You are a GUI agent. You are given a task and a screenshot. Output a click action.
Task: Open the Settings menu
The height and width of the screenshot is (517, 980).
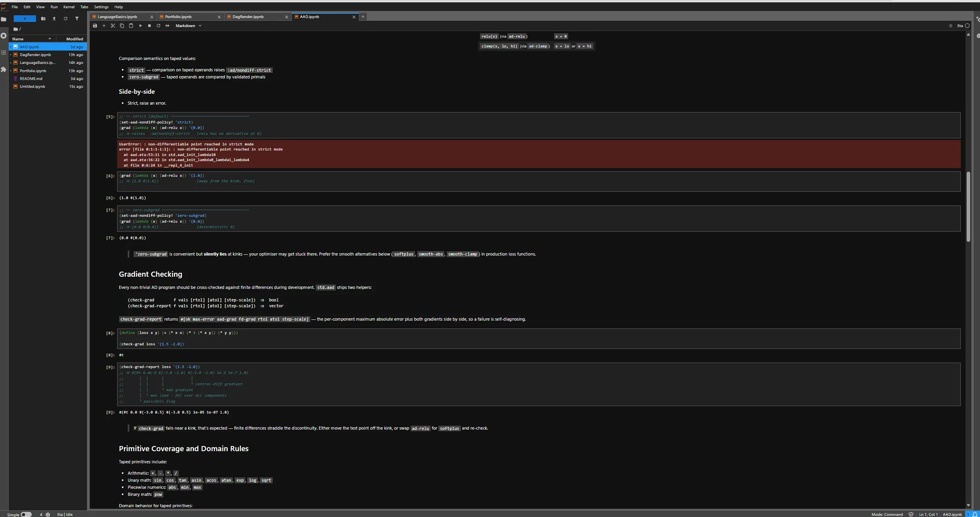pos(101,7)
